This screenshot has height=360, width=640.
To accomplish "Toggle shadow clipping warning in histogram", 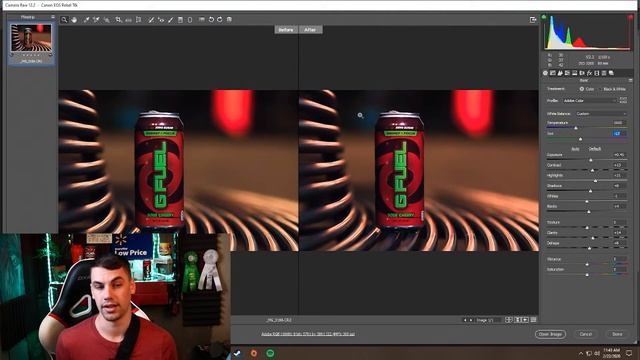I will 544,17.
